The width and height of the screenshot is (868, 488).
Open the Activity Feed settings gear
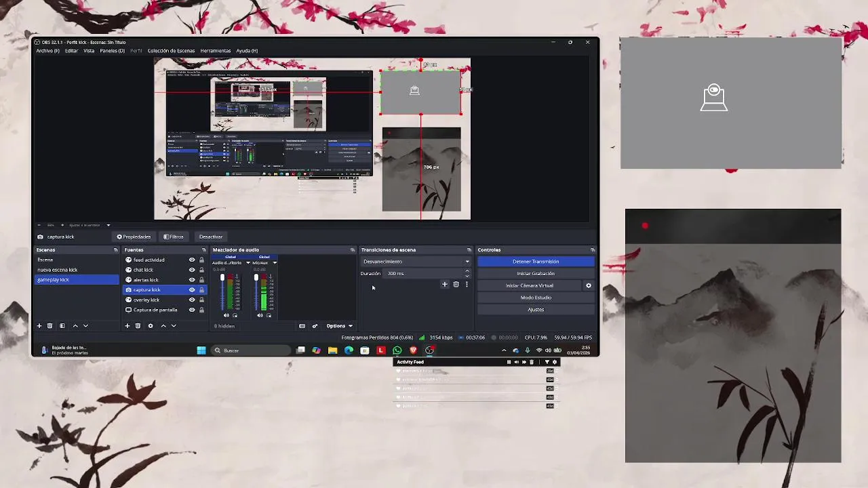(555, 362)
